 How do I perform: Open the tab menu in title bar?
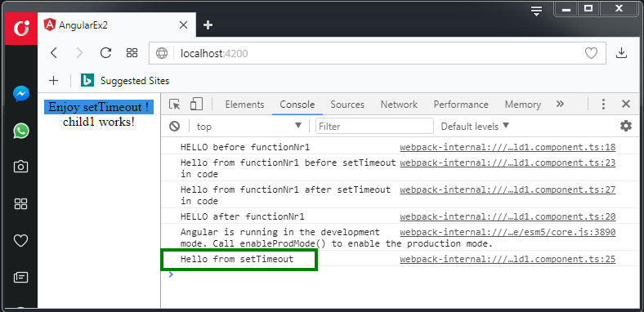tap(536, 11)
